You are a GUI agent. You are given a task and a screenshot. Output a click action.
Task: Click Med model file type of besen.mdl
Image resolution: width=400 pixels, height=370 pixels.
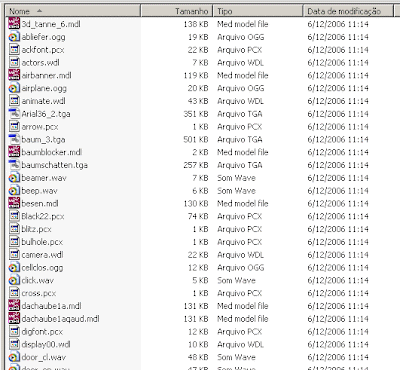243,203
